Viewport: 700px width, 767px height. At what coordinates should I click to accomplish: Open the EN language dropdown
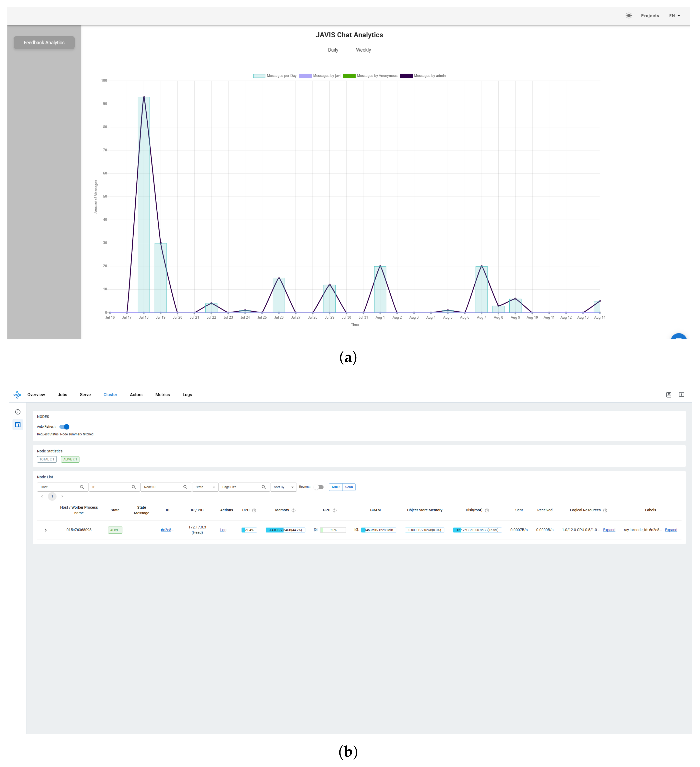(x=675, y=16)
